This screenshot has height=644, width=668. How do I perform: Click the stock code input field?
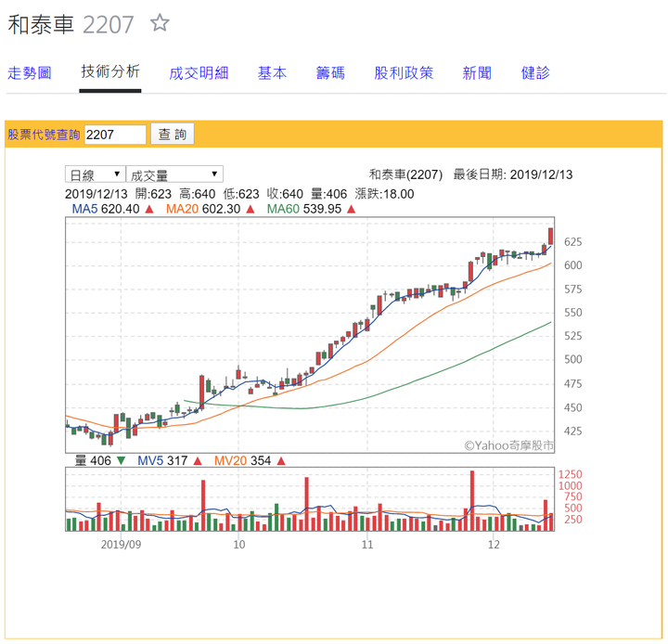115,135
